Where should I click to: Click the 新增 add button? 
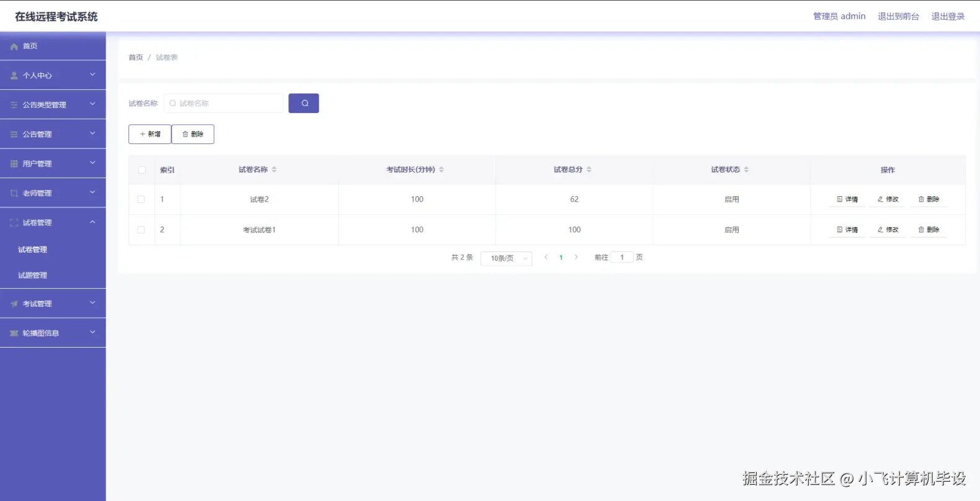(150, 134)
